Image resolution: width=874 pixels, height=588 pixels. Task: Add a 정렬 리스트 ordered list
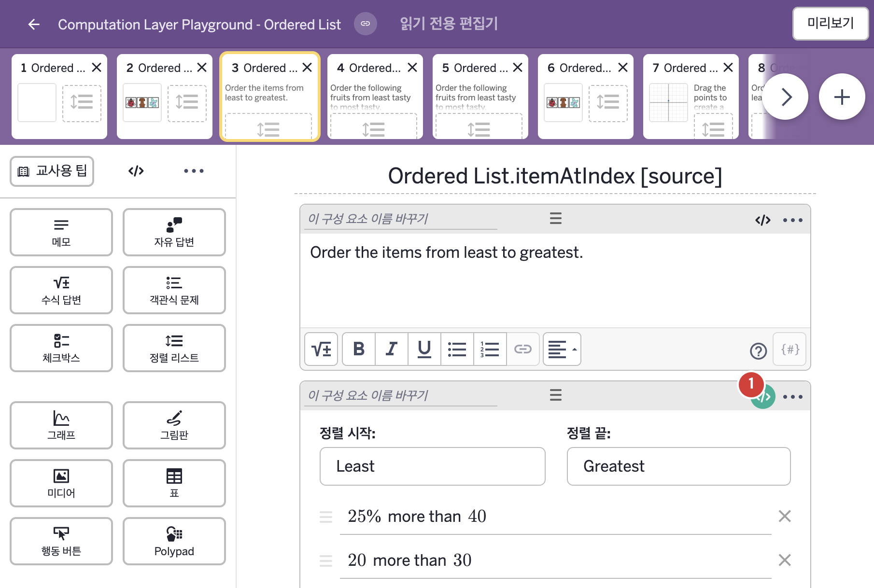(174, 348)
